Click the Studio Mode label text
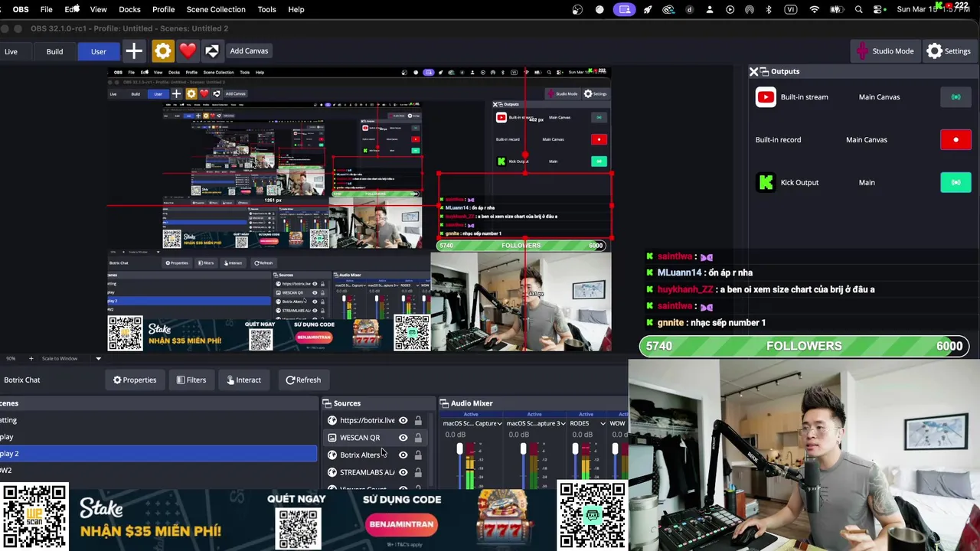Image resolution: width=980 pixels, height=551 pixels. click(x=893, y=51)
